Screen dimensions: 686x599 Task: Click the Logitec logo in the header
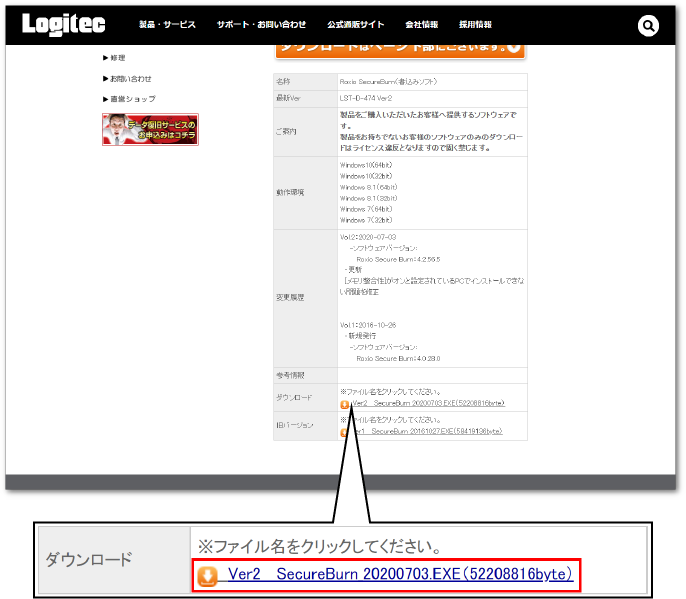pos(63,24)
